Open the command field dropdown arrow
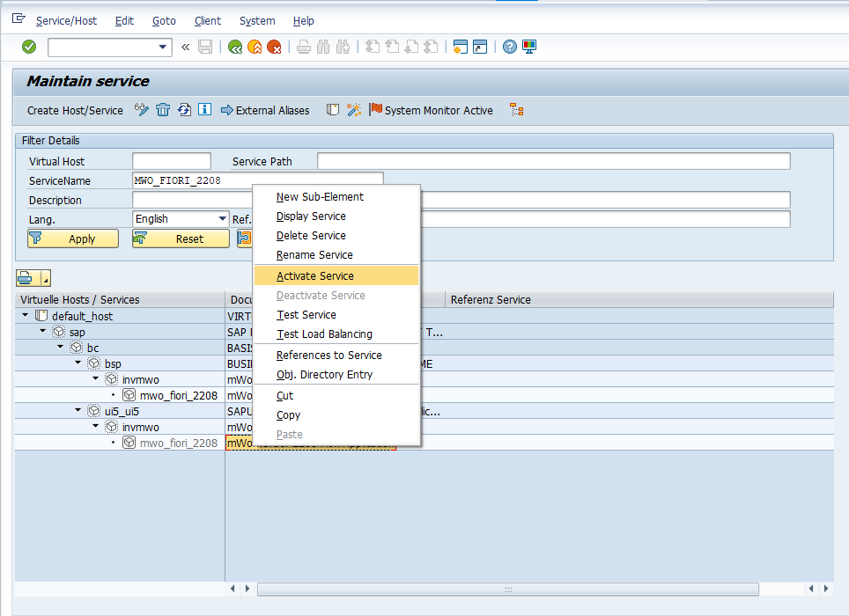 (163, 47)
